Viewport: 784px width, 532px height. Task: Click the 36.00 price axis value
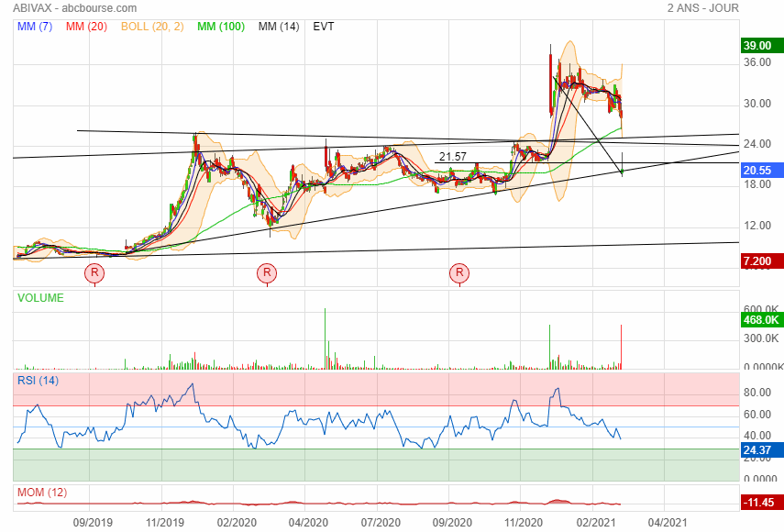click(757, 62)
